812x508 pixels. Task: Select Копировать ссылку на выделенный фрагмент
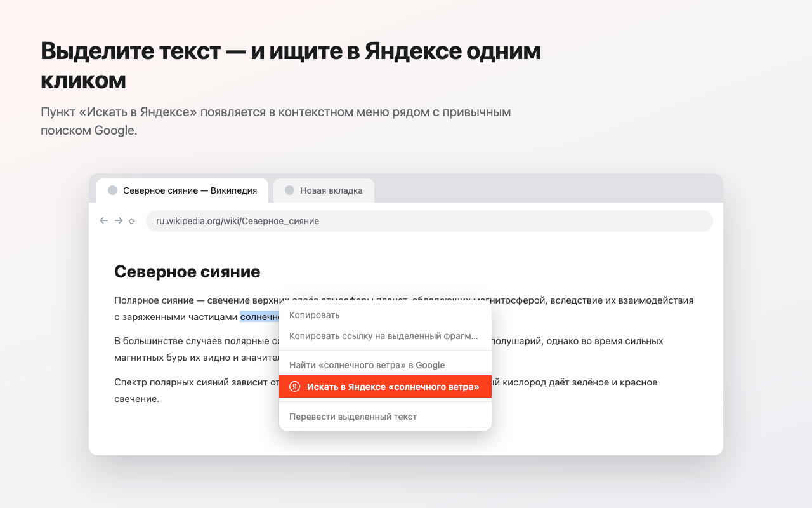point(385,336)
